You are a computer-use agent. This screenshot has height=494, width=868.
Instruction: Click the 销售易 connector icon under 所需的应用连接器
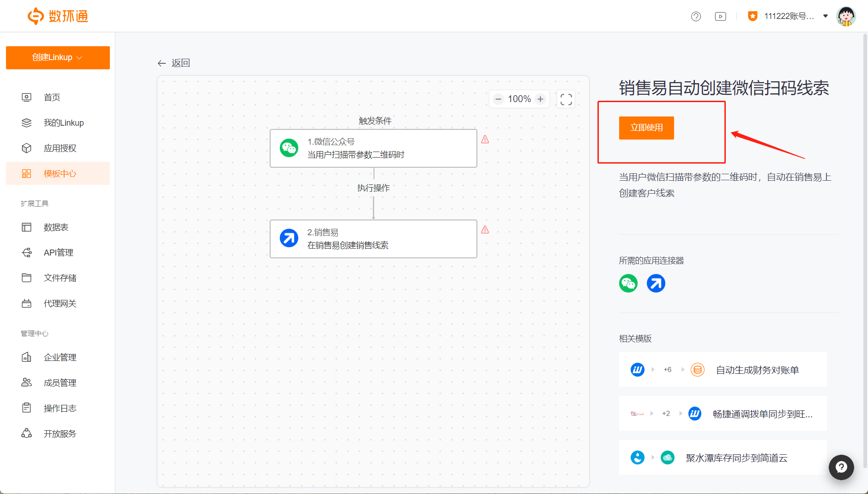(656, 283)
